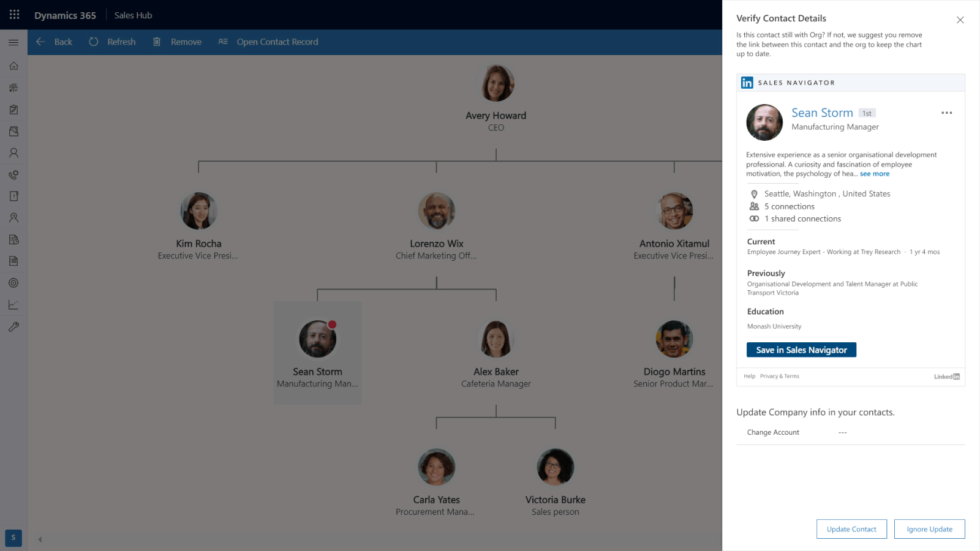Click the goals target icon in sidebar

[13, 283]
